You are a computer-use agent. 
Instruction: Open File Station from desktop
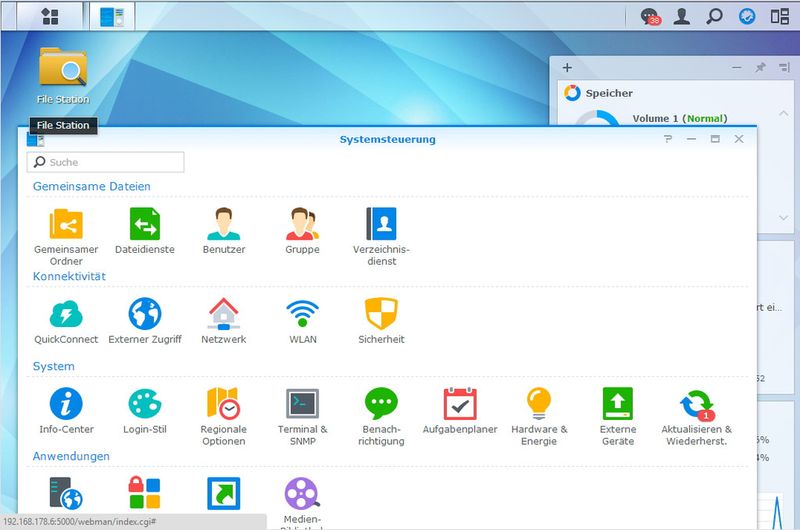[x=63, y=68]
